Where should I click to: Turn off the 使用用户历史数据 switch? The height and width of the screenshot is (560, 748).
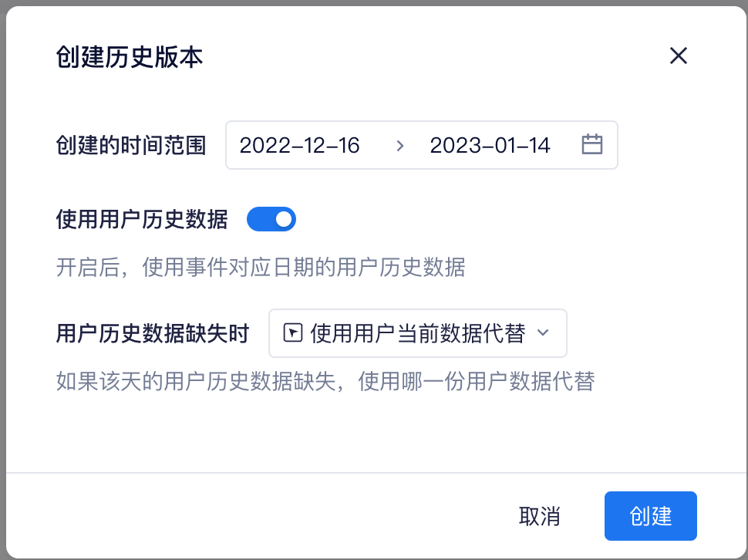pyautogui.click(x=271, y=219)
